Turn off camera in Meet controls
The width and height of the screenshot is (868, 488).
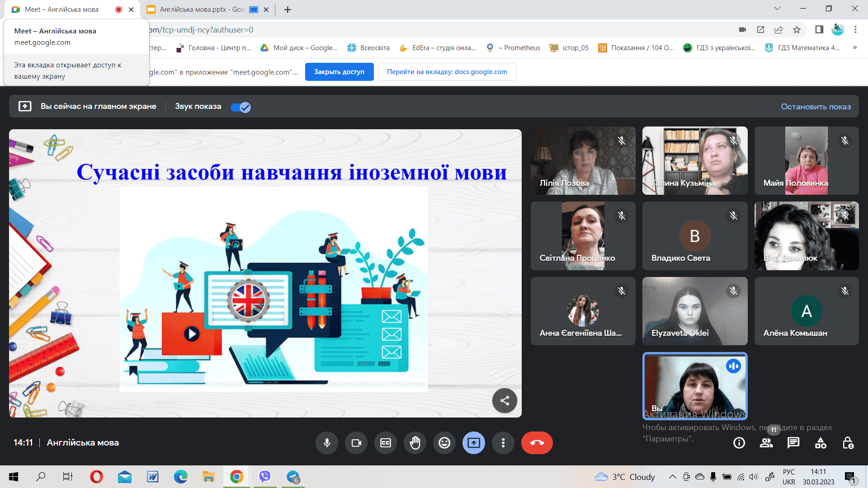click(x=356, y=443)
